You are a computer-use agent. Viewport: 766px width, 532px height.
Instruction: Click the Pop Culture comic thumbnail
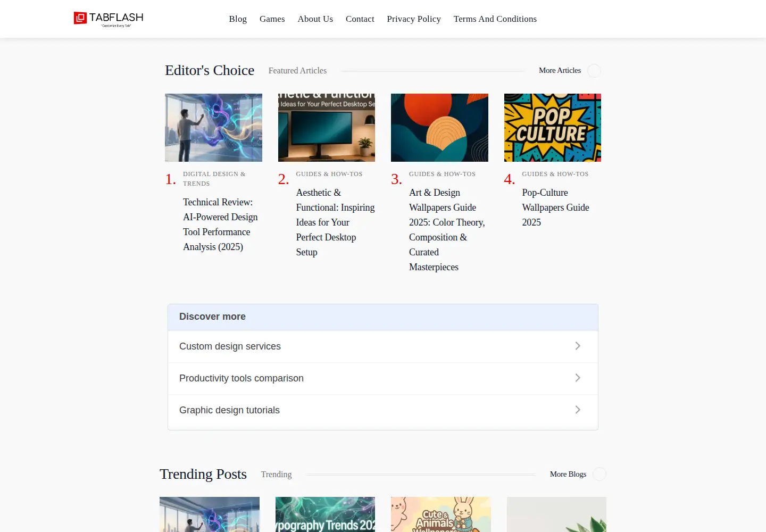553,128
